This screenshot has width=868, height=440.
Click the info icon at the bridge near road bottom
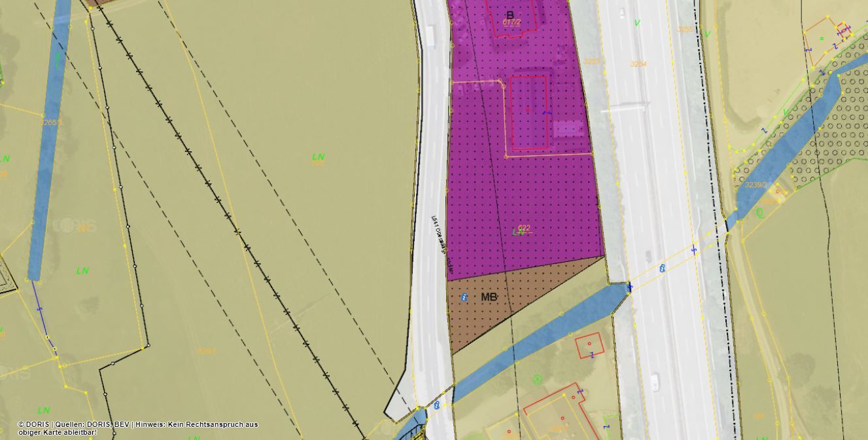pyautogui.click(x=437, y=406)
